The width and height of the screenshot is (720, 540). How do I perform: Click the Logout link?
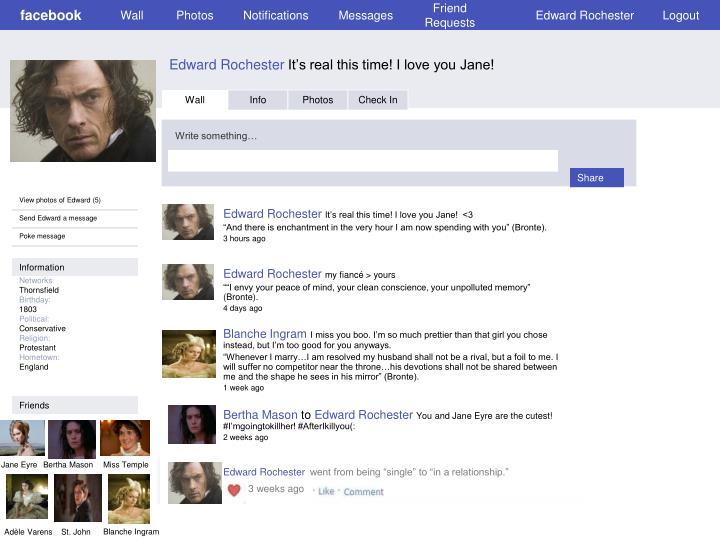coord(681,15)
